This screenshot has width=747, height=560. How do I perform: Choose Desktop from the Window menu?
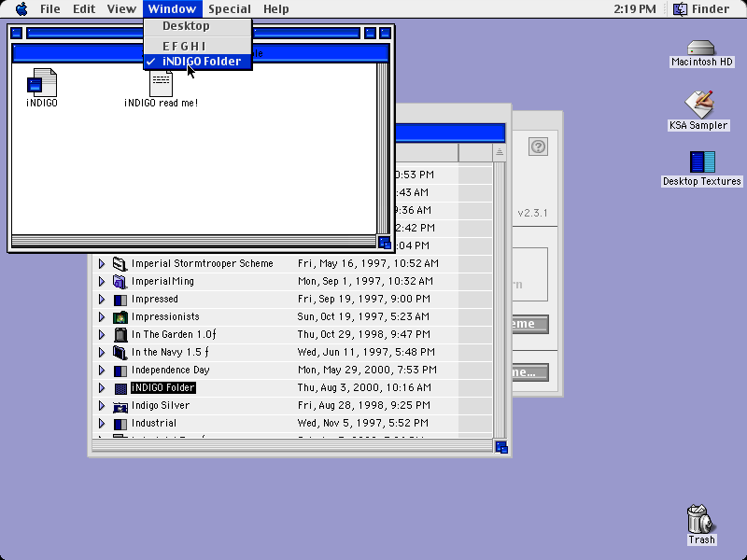(x=198, y=26)
